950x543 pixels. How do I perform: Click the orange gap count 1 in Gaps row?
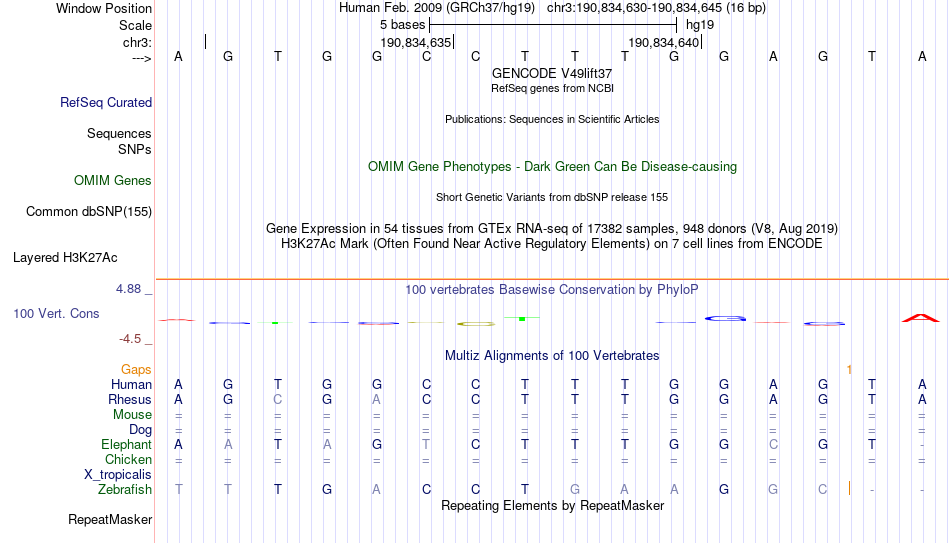pyautogui.click(x=849, y=370)
